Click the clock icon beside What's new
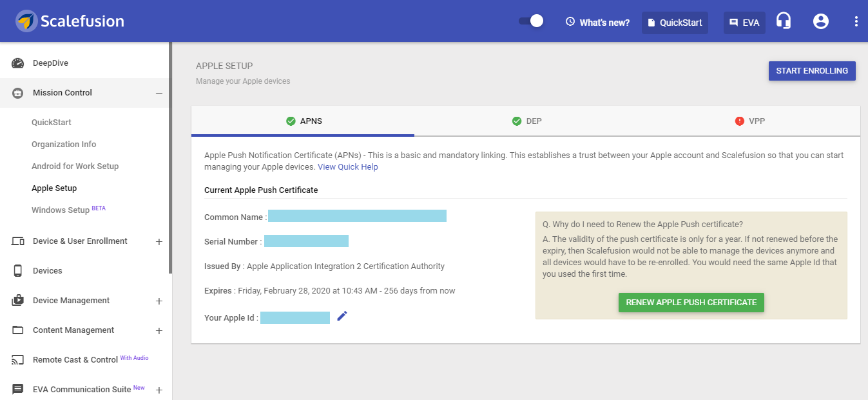This screenshot has width=868, height=400. [570, 22]
